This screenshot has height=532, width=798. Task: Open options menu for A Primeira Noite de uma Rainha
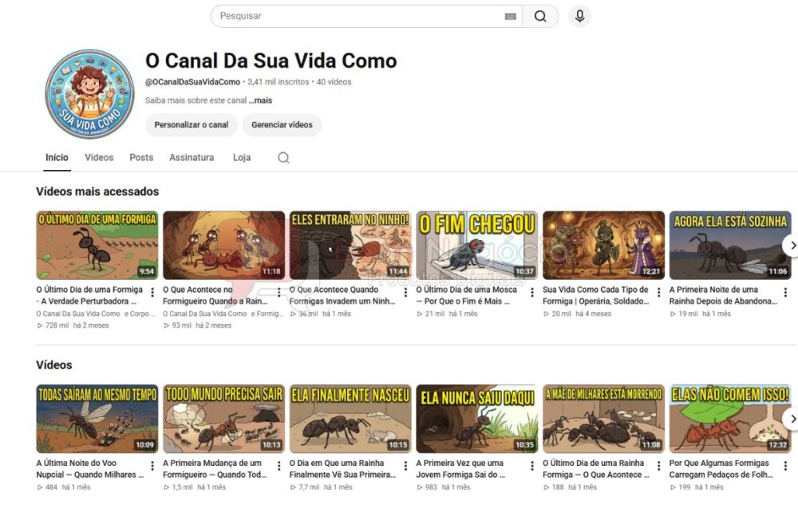tap(786, 293)
